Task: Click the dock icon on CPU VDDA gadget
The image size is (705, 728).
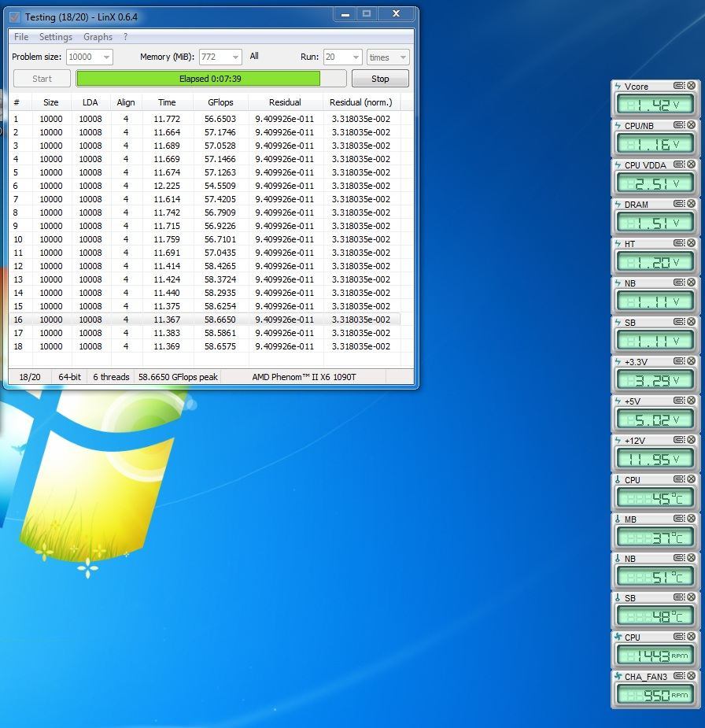Action: [x=680, y=164]
